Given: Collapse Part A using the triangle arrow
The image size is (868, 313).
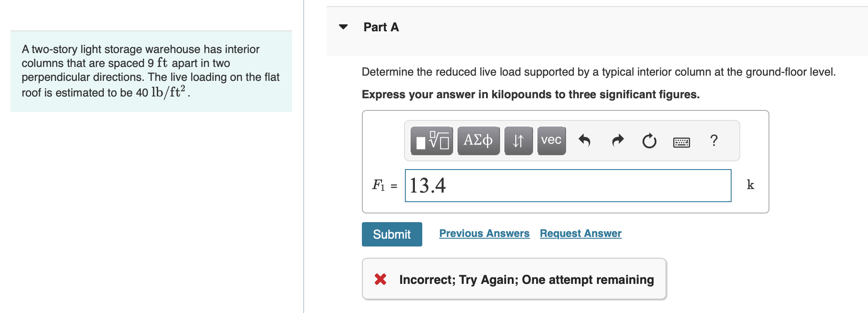Looking at the screenshot, I should 343,27.
